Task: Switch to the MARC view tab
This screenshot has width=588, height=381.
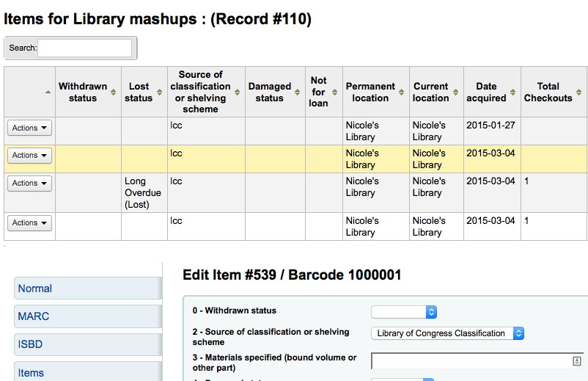Action: [x=87, y=316]
